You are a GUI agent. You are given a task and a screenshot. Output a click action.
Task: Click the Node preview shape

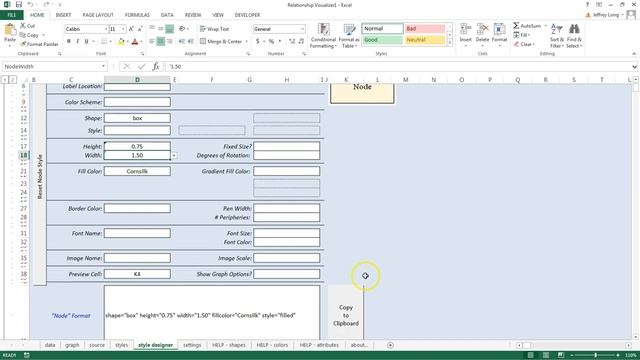(362, 93)
